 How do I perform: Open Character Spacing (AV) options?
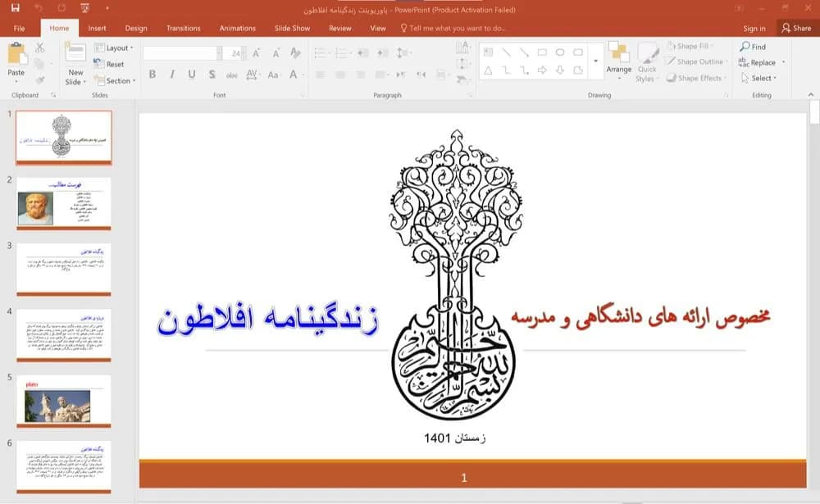(253, 75)
